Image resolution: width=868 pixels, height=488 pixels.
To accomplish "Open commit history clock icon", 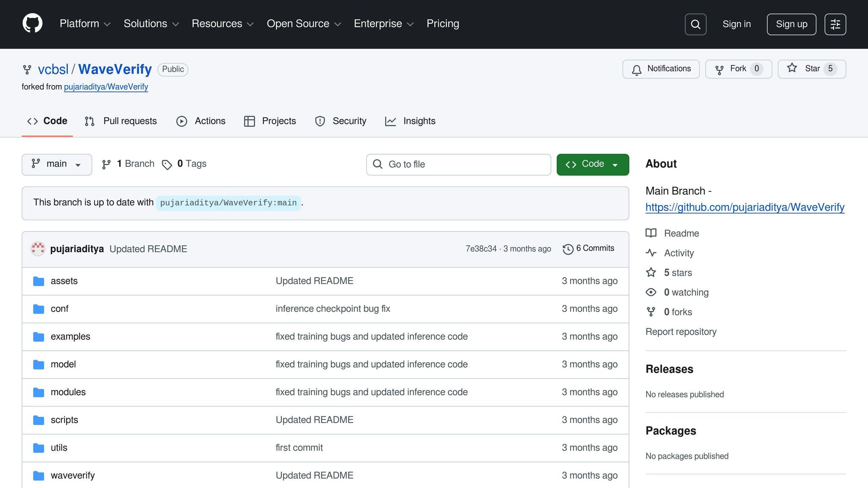I will (568, 249).
